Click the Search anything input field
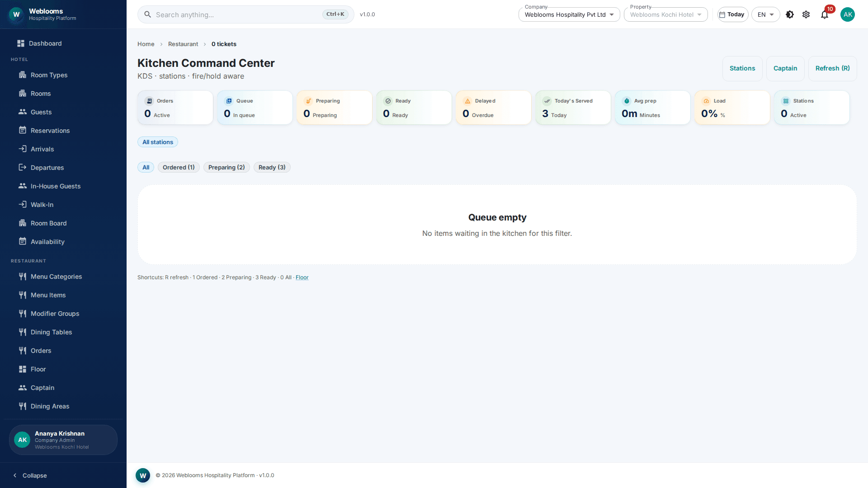The width and height of the screenshot is (868, 488). coord(246,14)
